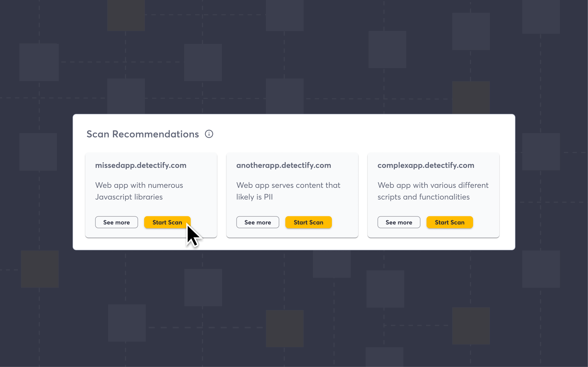Start Scan for complexapp.detectify.com

(450, 222)
